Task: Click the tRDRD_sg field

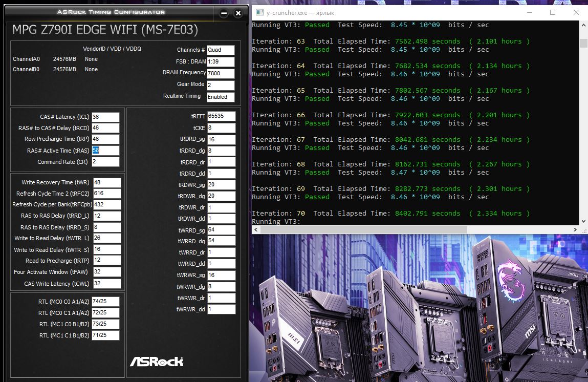Action: coord(221,140)
